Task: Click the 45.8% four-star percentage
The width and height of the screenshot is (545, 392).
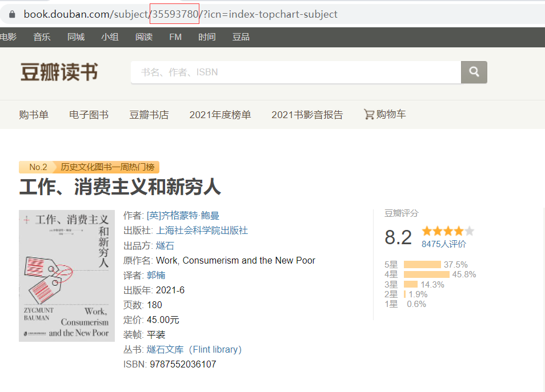Action: click(x=464, y=274)
